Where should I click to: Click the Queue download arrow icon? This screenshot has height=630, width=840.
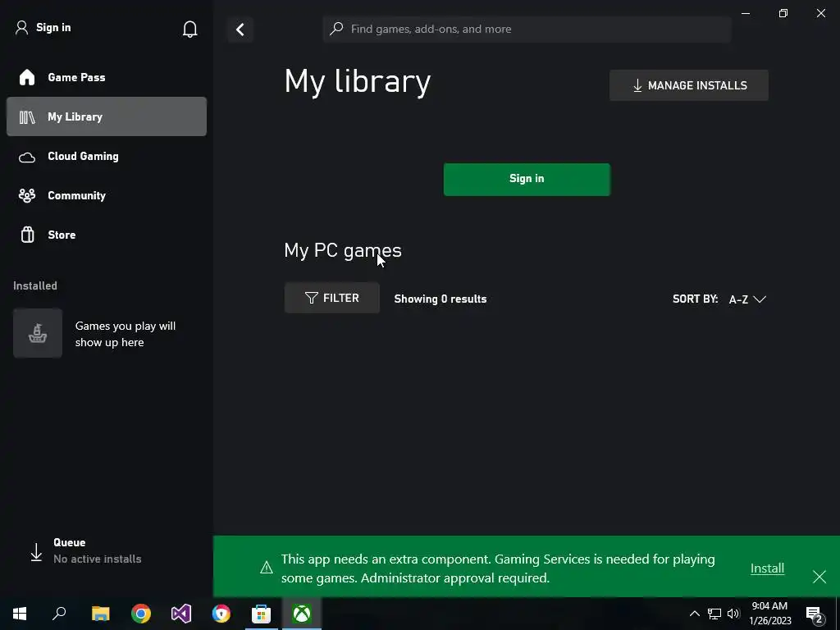pyautogui.click(x=36, y=552)
